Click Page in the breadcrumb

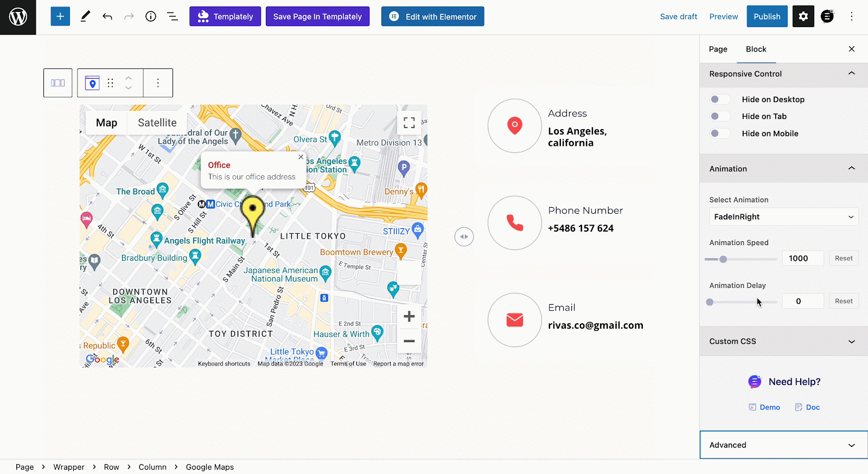click(x=24, y=467)
